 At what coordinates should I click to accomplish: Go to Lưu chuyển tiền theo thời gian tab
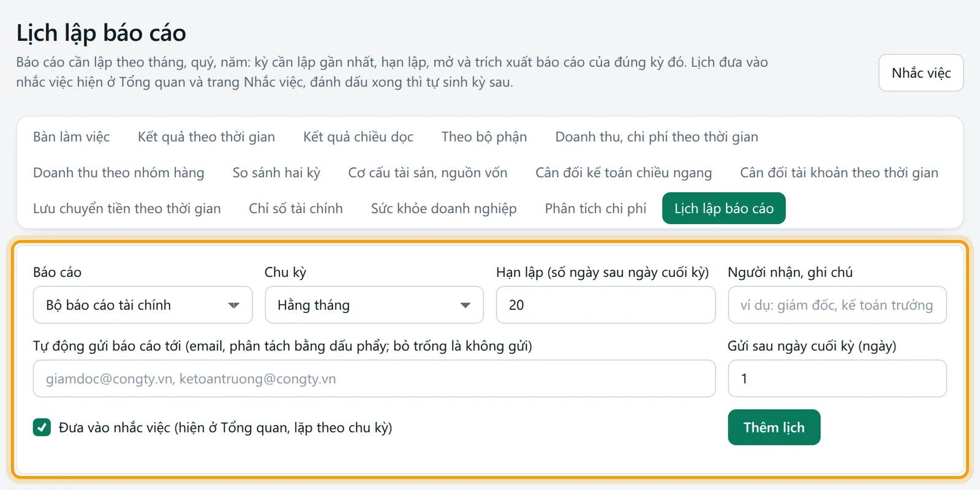pos(127,208)
